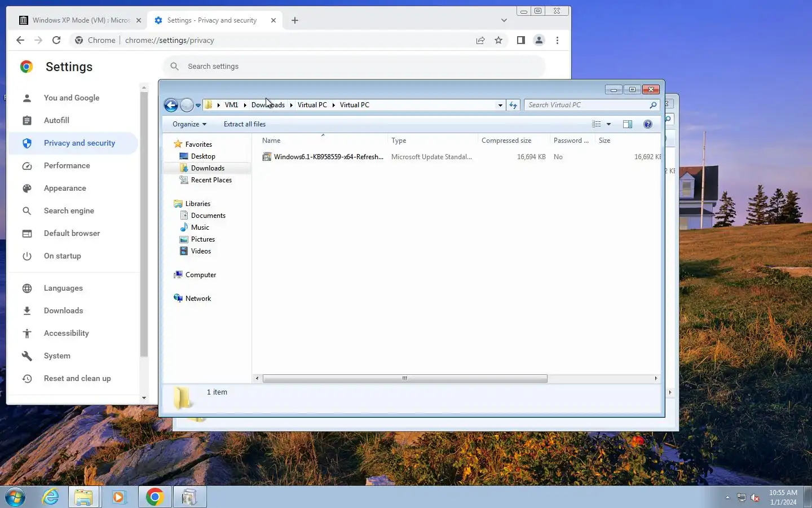Open the Windows Start menu

pos(15,497)
